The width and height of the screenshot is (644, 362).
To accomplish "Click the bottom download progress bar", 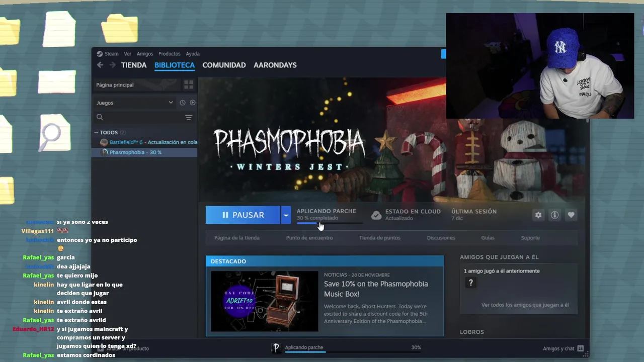I will (353, 351).
